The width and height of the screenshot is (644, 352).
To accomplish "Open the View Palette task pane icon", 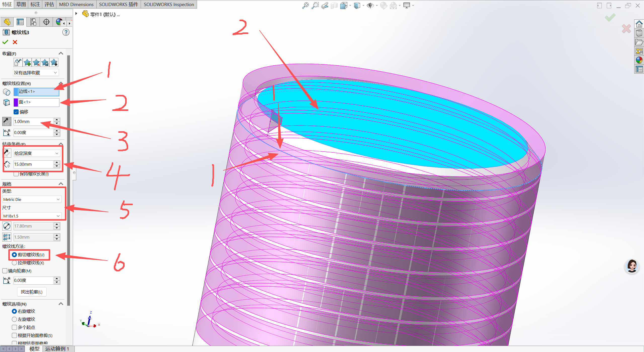I will point(639,51).
